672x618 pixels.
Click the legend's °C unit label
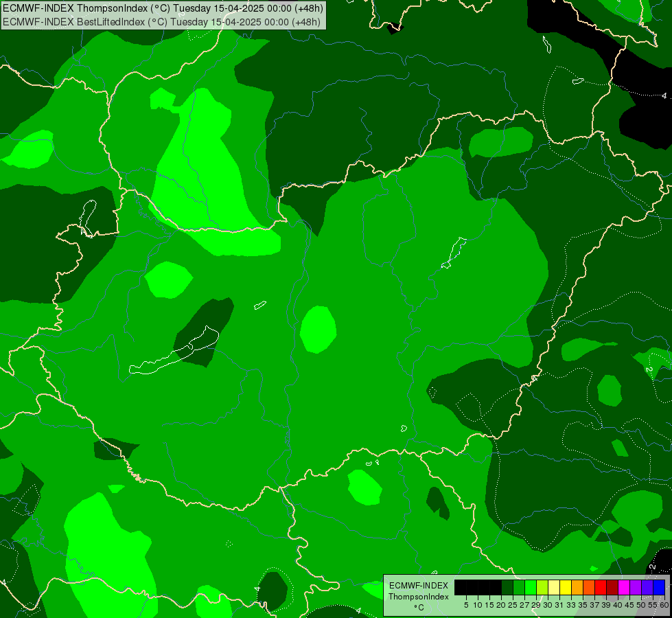coord(419,608)
